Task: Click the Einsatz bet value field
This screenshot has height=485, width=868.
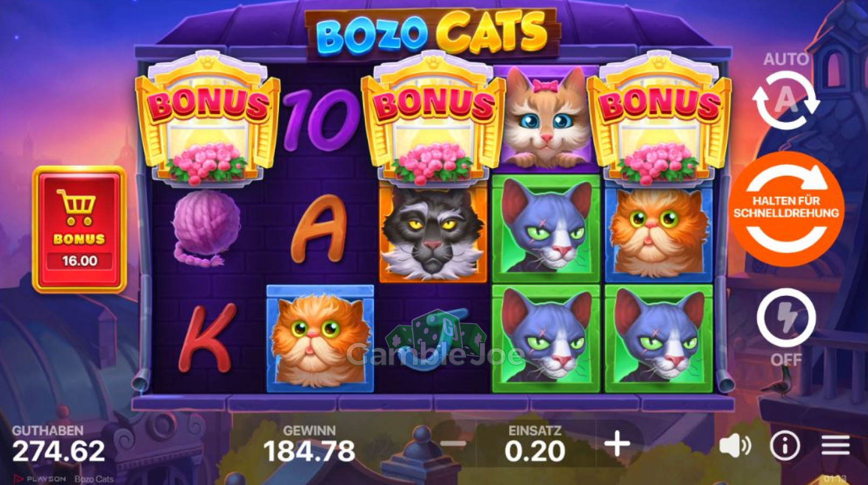Action: tap(534, 451)
